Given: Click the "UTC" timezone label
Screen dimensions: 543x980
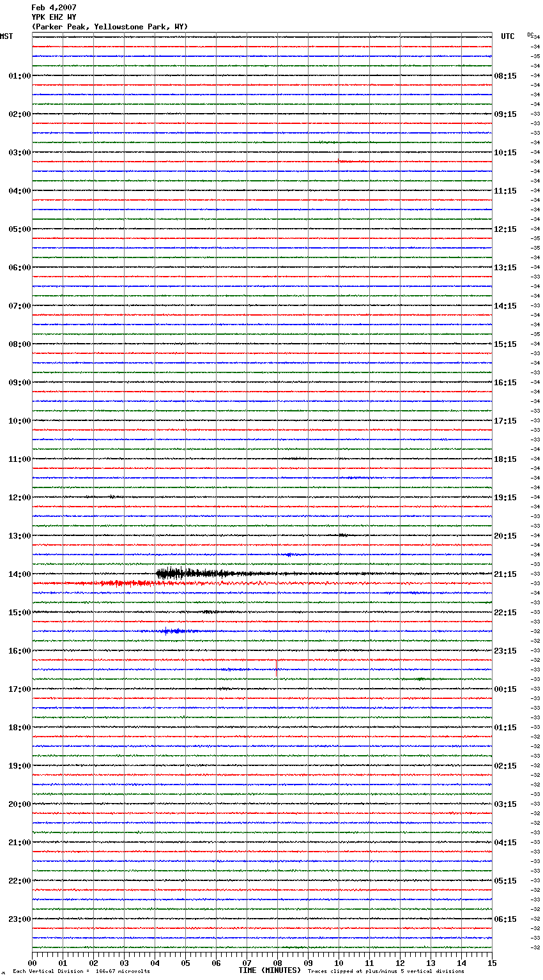Looking at the screenshot, I should [x=508, y=36].
